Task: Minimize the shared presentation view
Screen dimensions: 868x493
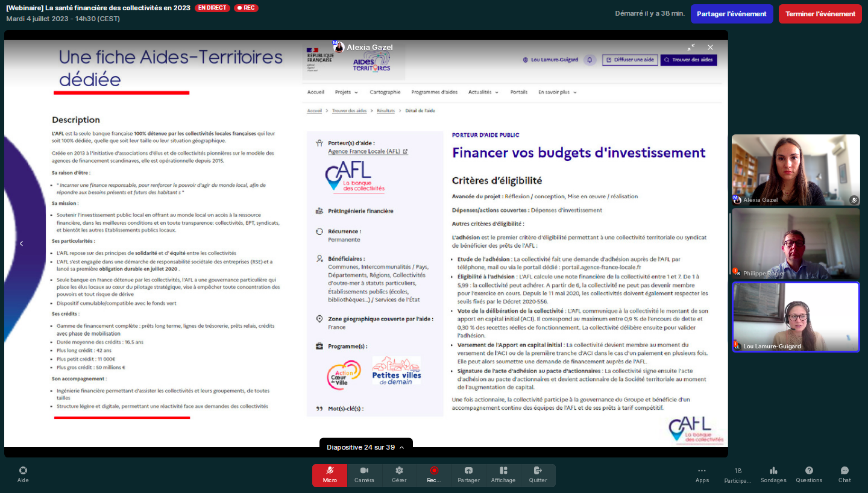Action: click(x=691, y=47)
